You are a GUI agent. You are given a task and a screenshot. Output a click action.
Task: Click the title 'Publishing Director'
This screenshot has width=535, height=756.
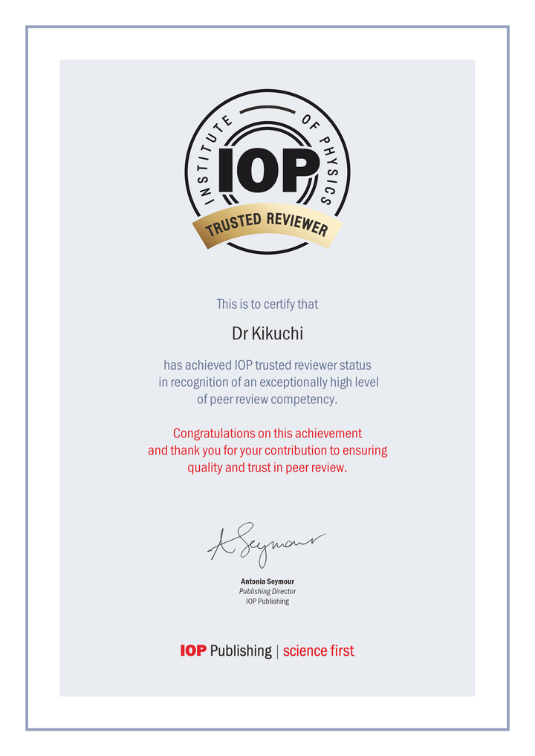pyautogui.click(x=267, y=591)
